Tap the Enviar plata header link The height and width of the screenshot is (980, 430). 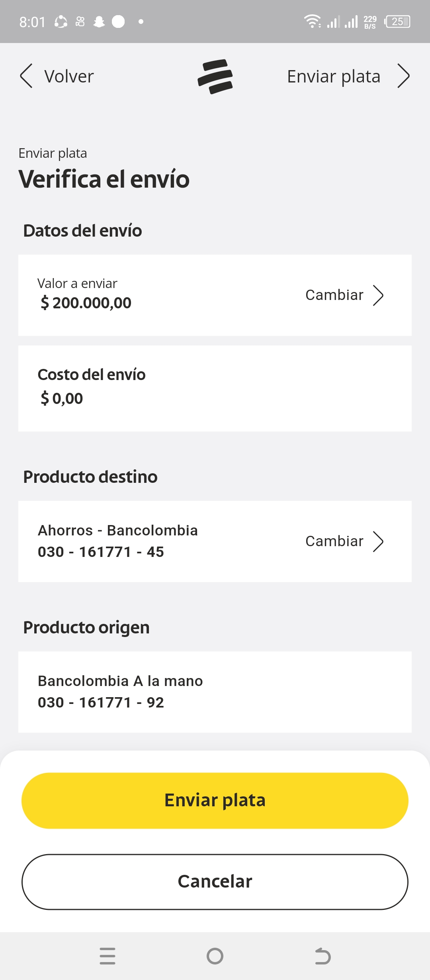(334, 76)
